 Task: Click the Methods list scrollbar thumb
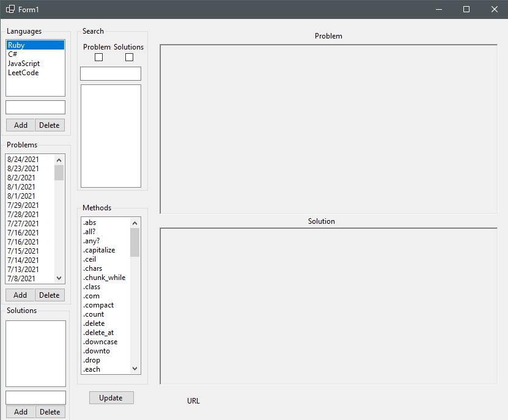click(135, 242)
